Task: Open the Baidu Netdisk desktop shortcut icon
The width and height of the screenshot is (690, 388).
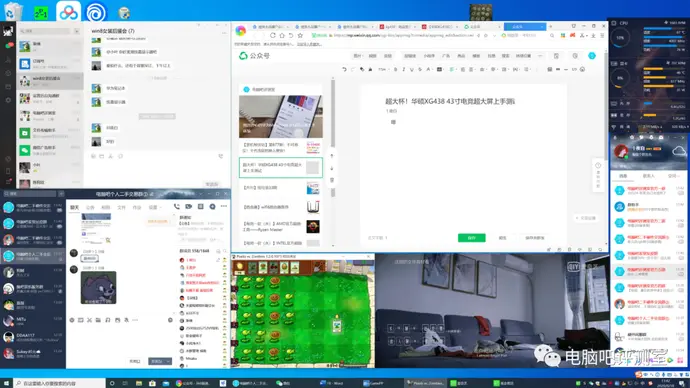Action: pos(68,12)
